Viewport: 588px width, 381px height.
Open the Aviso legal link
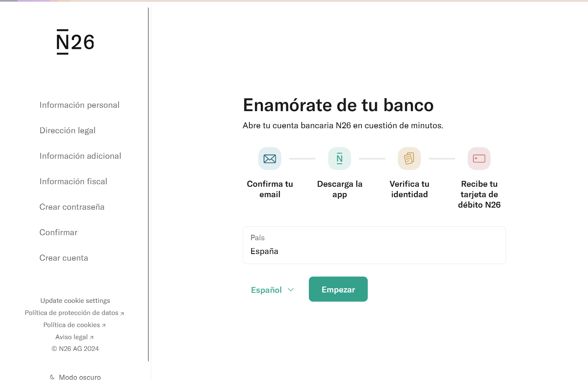[74, 337]
